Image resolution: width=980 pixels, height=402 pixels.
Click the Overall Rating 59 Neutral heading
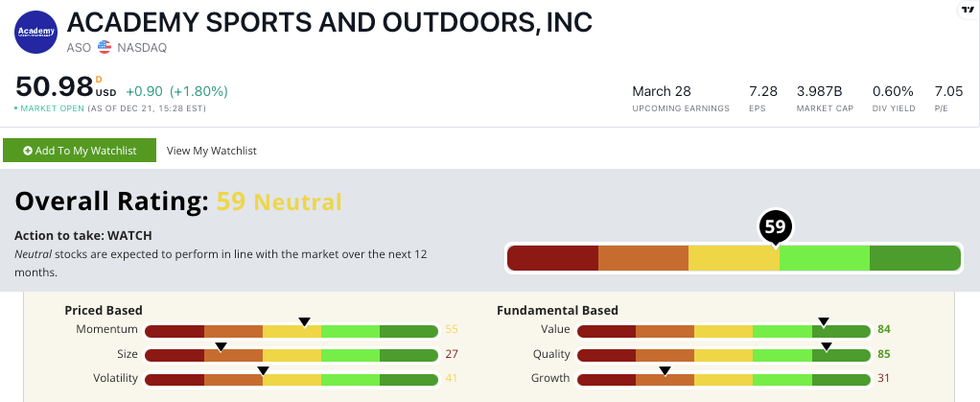tap(178, 201)
